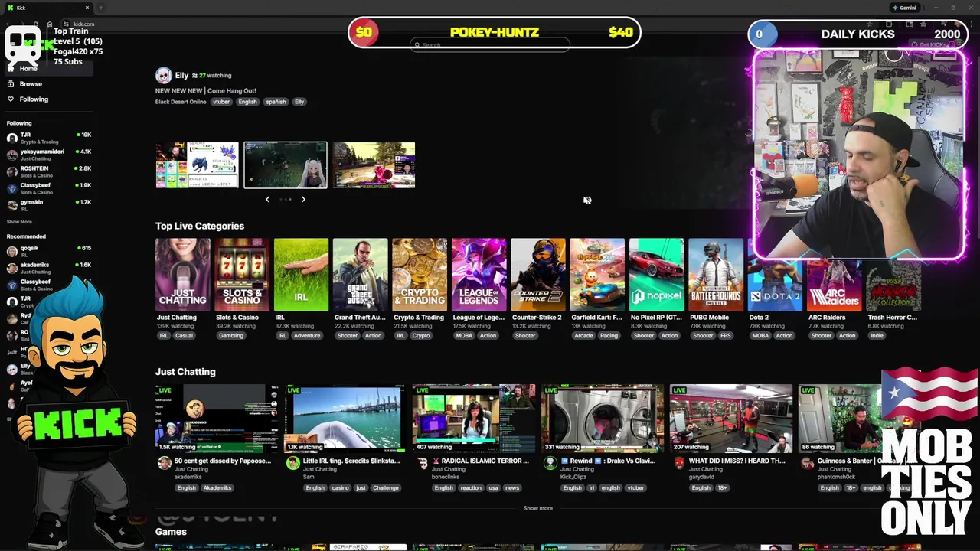Screen dimensions: 980x551
Task: Select the third featured thumbnail with shooter game
Action: (374, 165)
